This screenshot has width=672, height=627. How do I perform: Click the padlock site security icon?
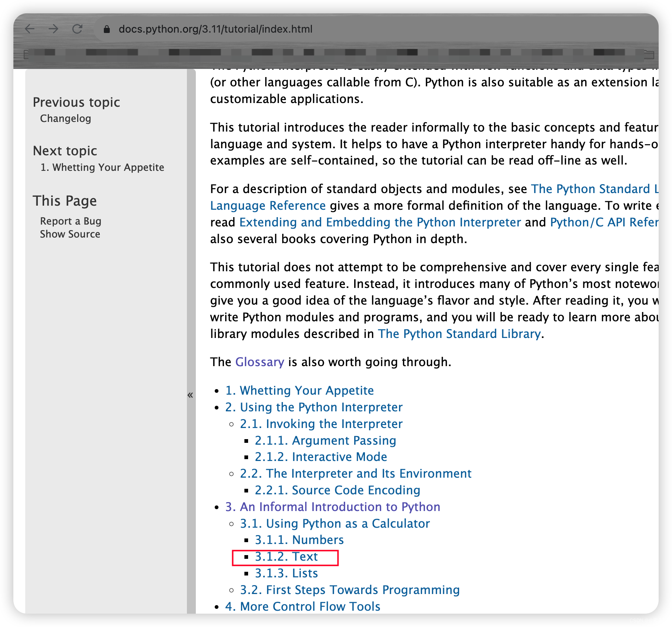coord(107,29)
